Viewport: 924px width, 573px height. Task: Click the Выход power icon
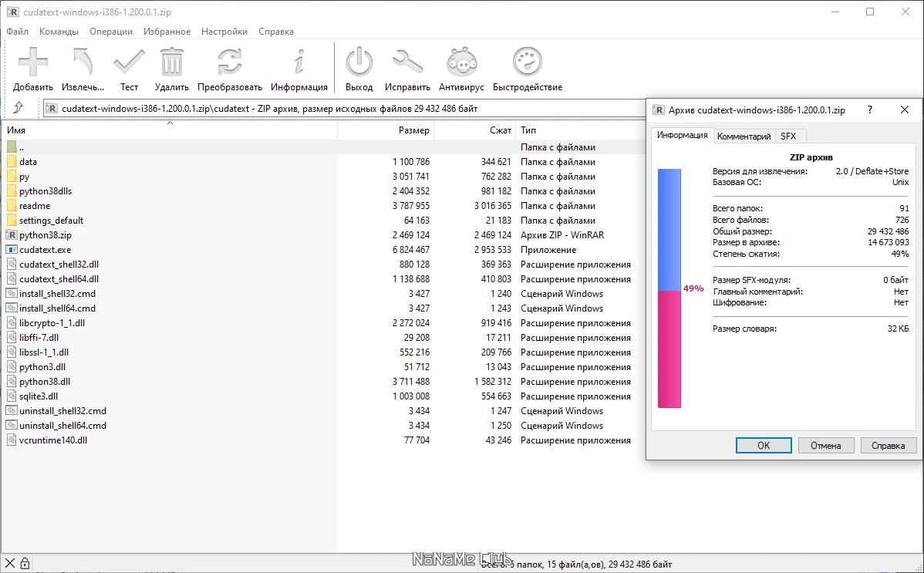click(359, 62)
